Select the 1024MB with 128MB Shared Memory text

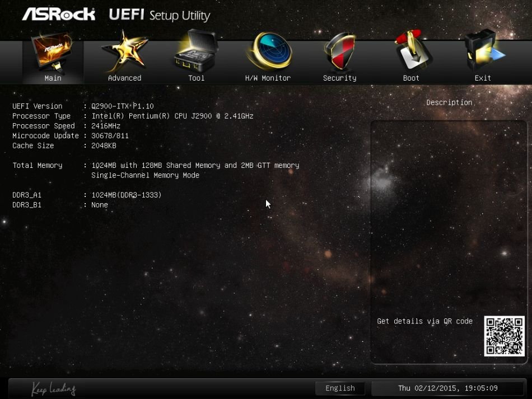click(195, 166)
